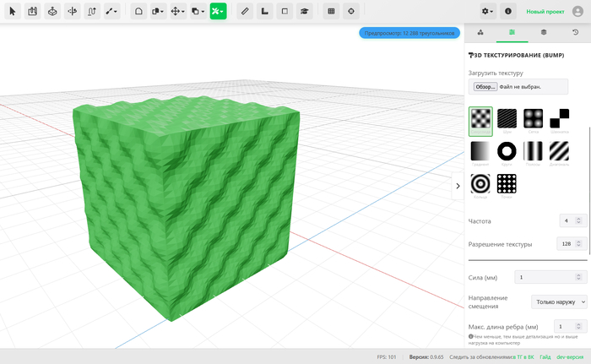Switch to the sliders settings tab
591x364 pixels.
pos(512,32)
